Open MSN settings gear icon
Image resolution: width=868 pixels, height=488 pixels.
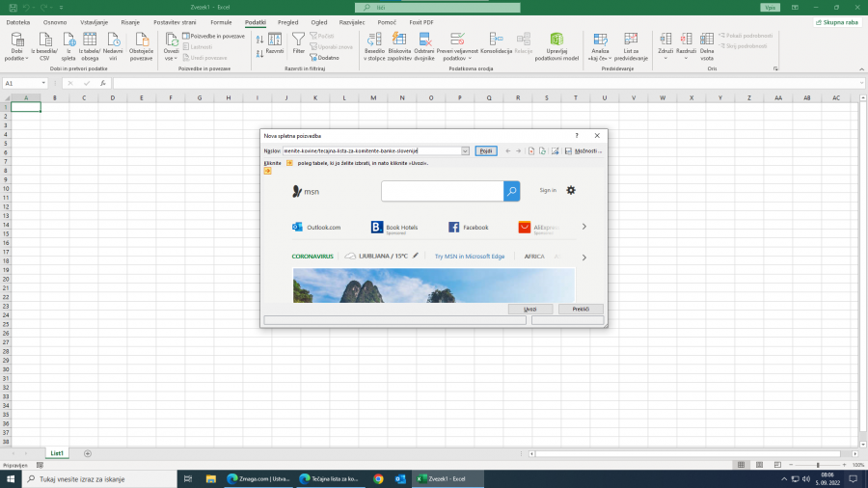coord(571,190)
